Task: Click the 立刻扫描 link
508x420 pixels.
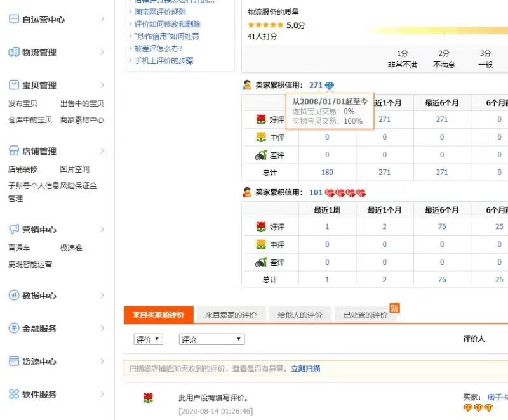Action: click(305, 369)
